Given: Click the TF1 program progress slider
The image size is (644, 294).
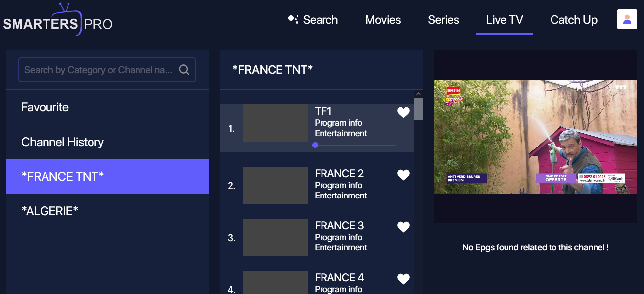Looking at the screenshot, I should pos(354,145).
